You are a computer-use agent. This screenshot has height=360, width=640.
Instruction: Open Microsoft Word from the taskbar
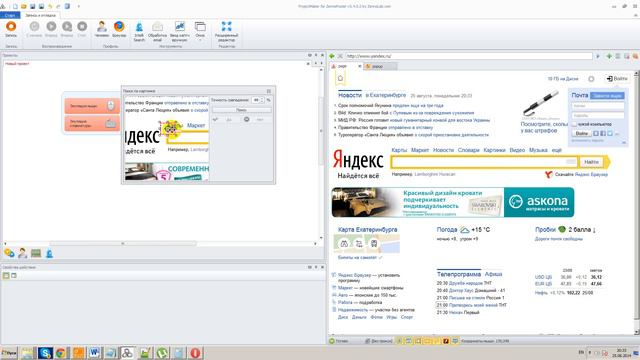point(94,353)
